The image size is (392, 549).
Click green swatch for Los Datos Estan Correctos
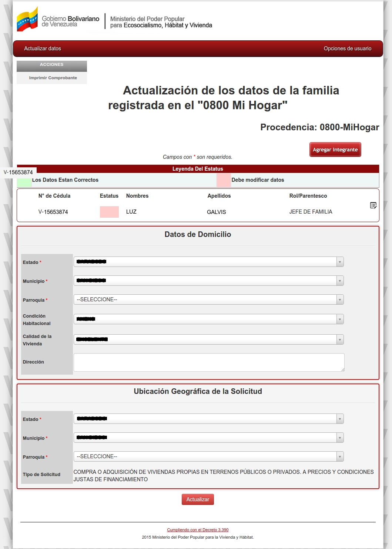click(24, 182)
